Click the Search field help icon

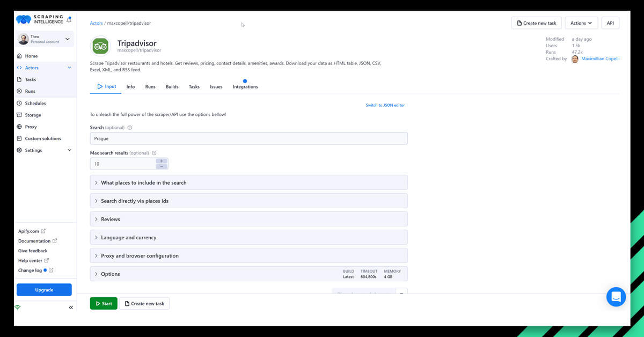tap(130, 128)
